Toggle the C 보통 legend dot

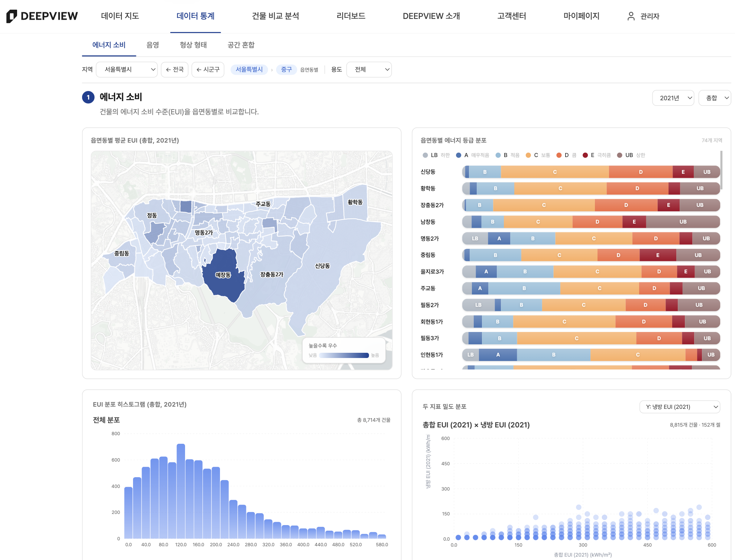528,155
